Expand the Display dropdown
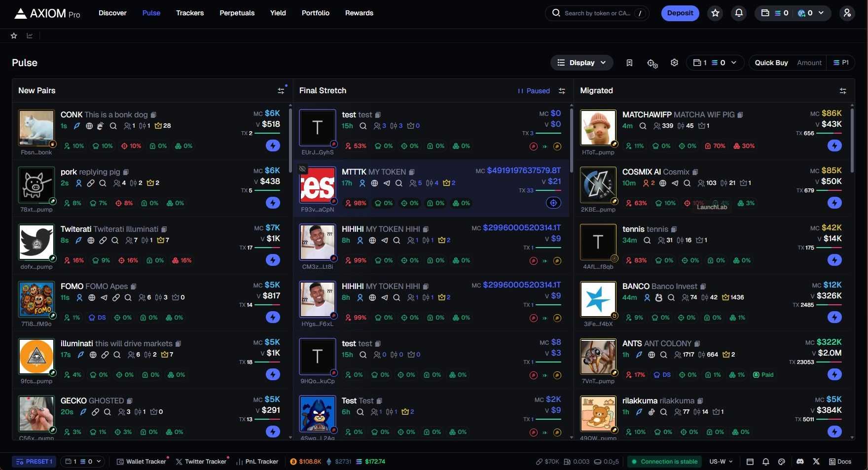The image size is (868, 470). pos(581,63)
